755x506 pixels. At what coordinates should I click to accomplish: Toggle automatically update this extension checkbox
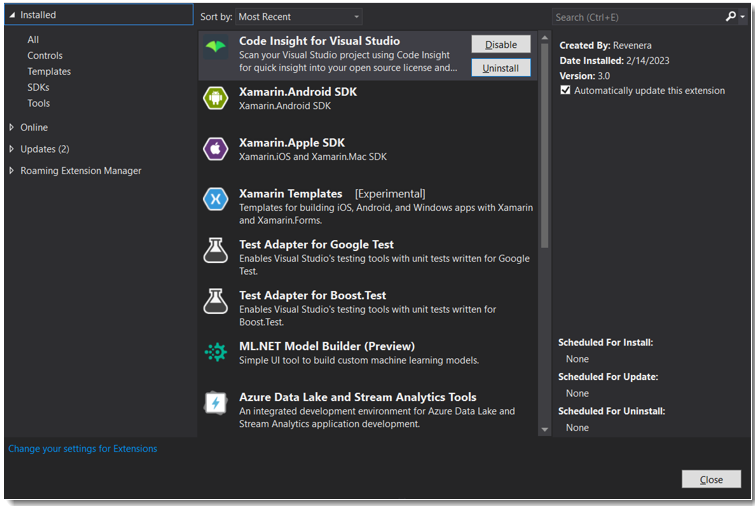[566, 90]
